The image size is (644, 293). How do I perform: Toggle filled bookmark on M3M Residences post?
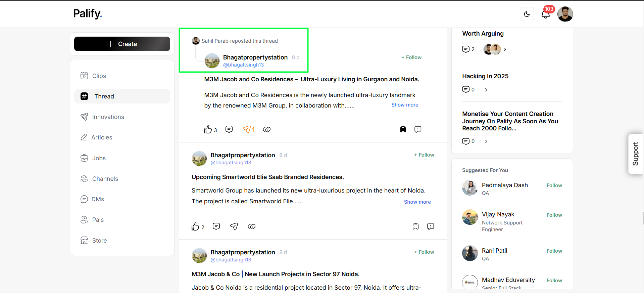[x=403, y=129]
